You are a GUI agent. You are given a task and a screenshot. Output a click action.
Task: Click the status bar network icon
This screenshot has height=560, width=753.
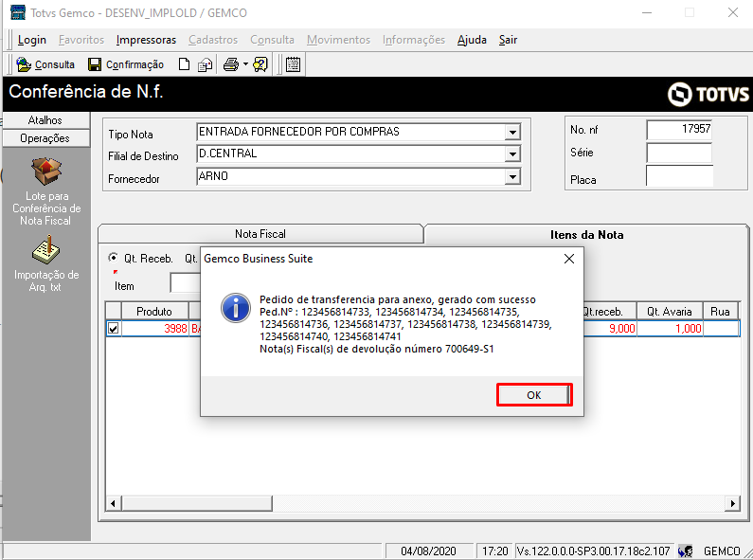pyautogui.click(x=686, y=551)
